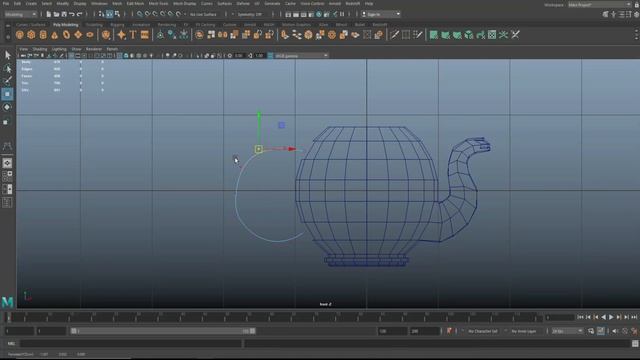Click the first green UV shelf icon
This screenshot has width=640, height=360.
point(433,35)
